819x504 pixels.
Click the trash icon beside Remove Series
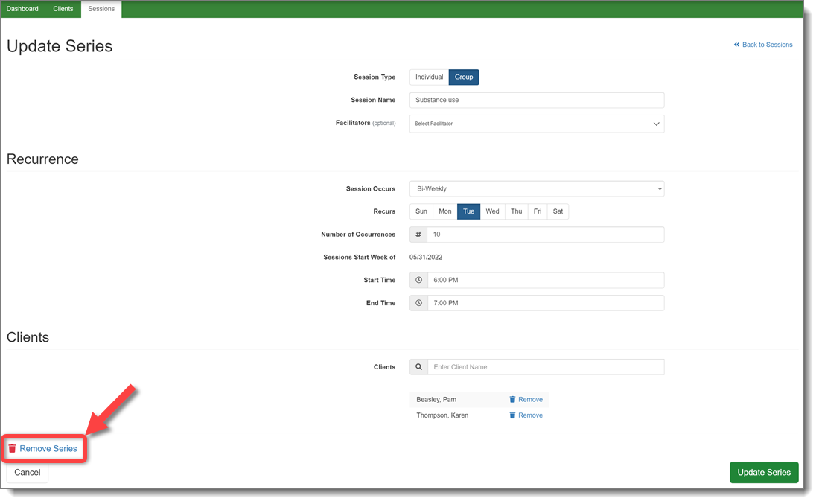click(12, 449)
